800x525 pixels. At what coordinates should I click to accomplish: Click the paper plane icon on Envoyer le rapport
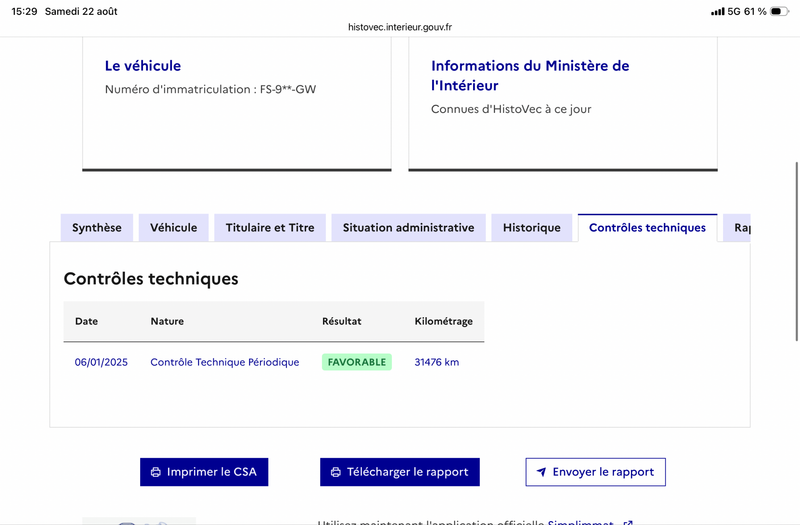tap(541, 472)
